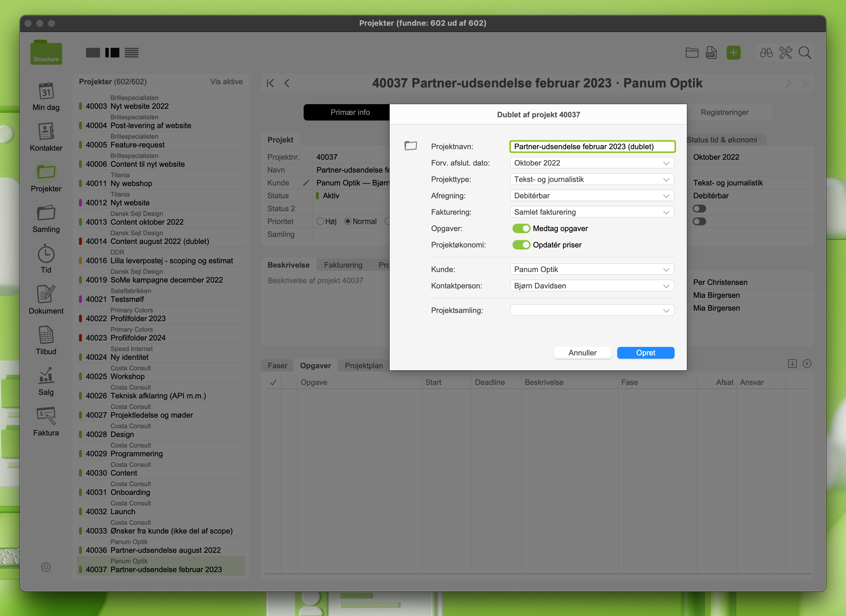Switch to the Projektplan tab
Viewport: 846px width, 616px height.
[364, 365]
